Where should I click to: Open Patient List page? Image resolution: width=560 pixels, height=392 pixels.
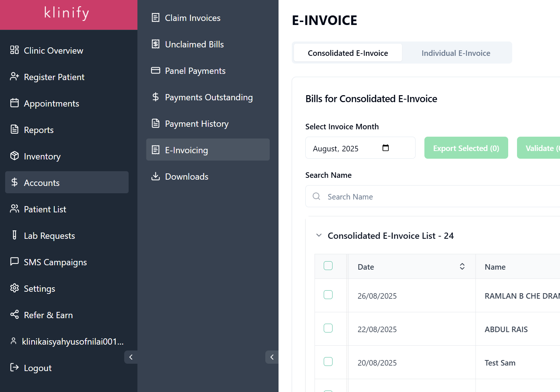(67, 209)
